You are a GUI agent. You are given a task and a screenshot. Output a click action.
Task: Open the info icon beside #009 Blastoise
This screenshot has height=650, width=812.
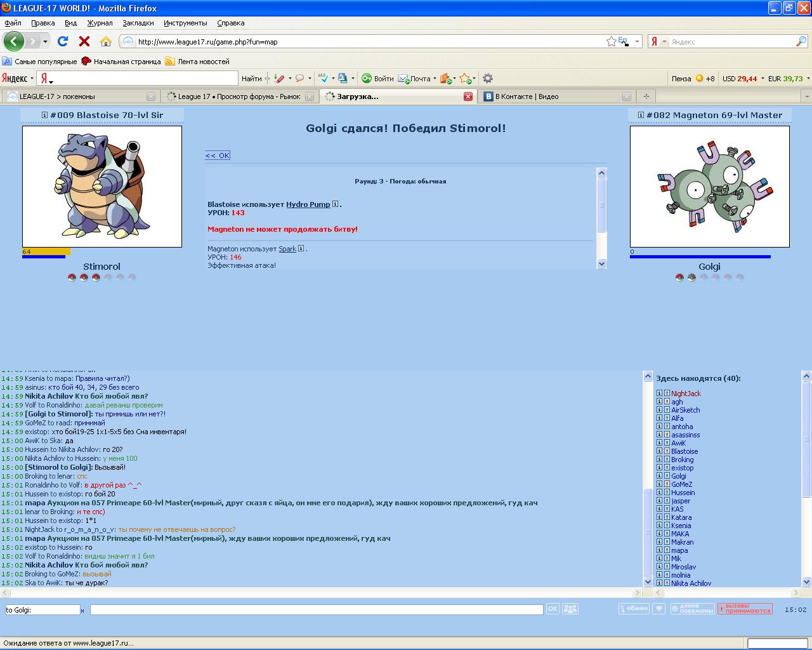pos(44,115)
